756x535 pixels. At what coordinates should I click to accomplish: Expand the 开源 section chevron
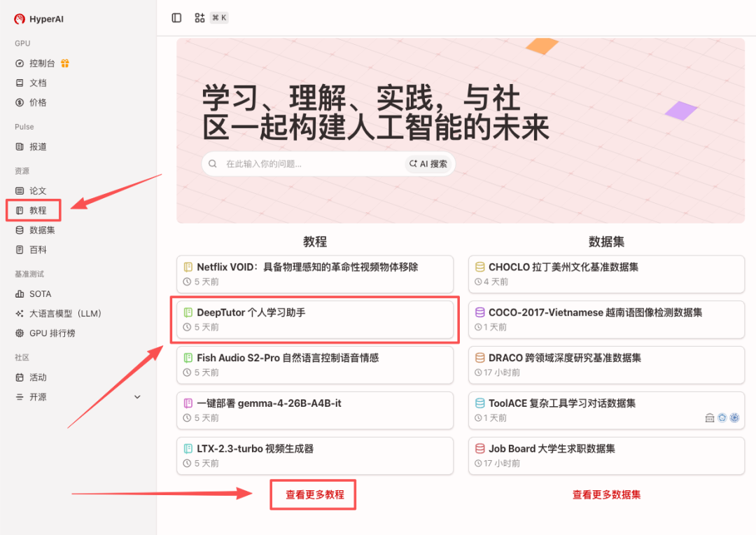point(137,396)
